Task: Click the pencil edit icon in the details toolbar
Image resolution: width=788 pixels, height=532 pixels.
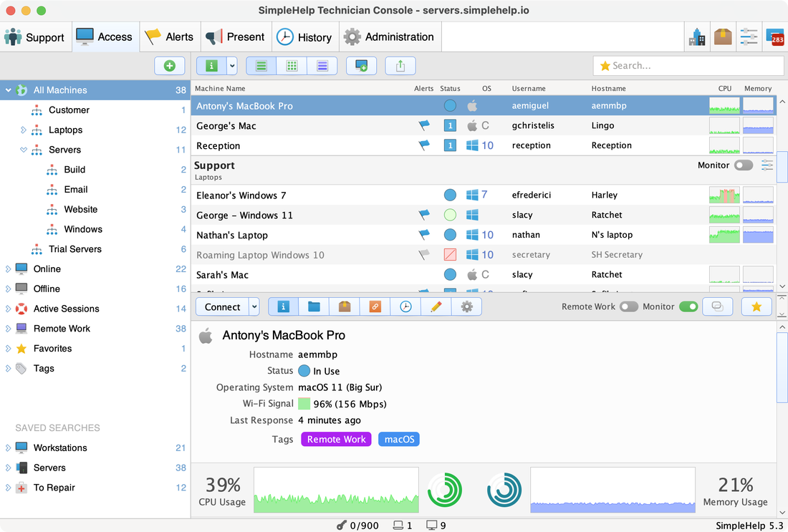Action: coord(436,306)
